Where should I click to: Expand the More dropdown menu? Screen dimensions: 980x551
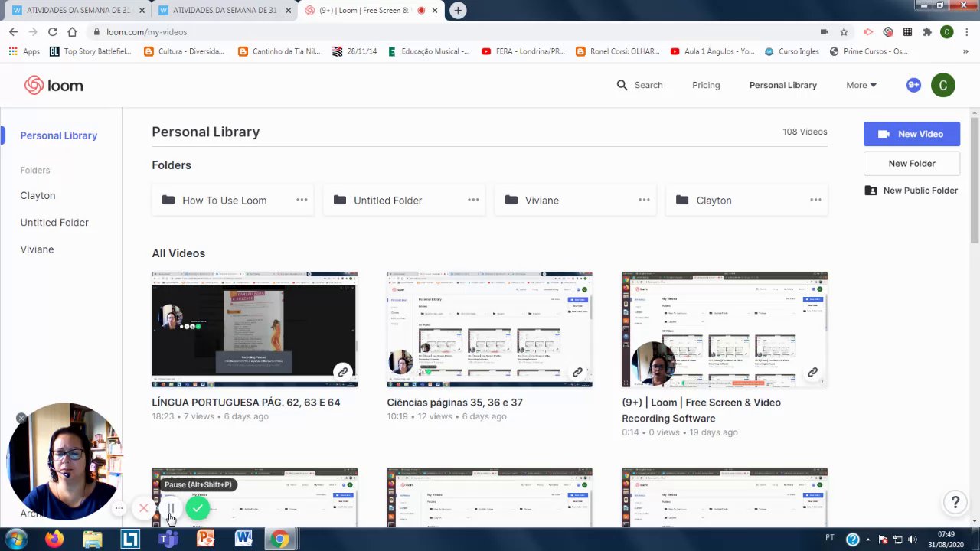(861, 85)
